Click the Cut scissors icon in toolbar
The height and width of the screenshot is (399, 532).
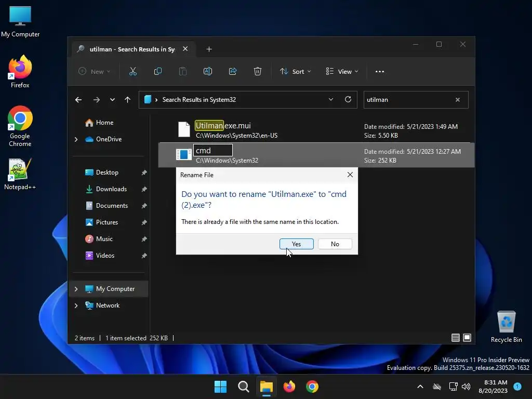pos(132,71)
